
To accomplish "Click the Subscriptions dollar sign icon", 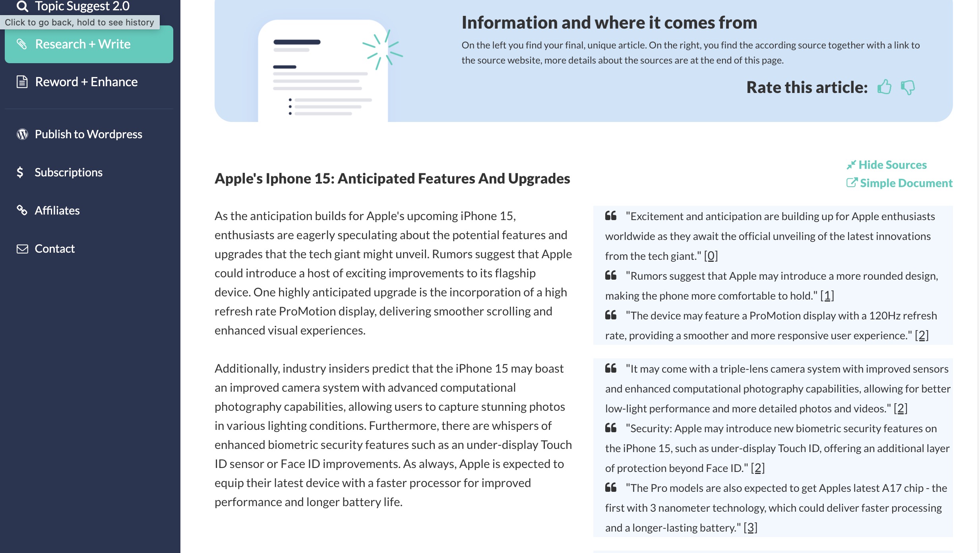I will 19,172.
